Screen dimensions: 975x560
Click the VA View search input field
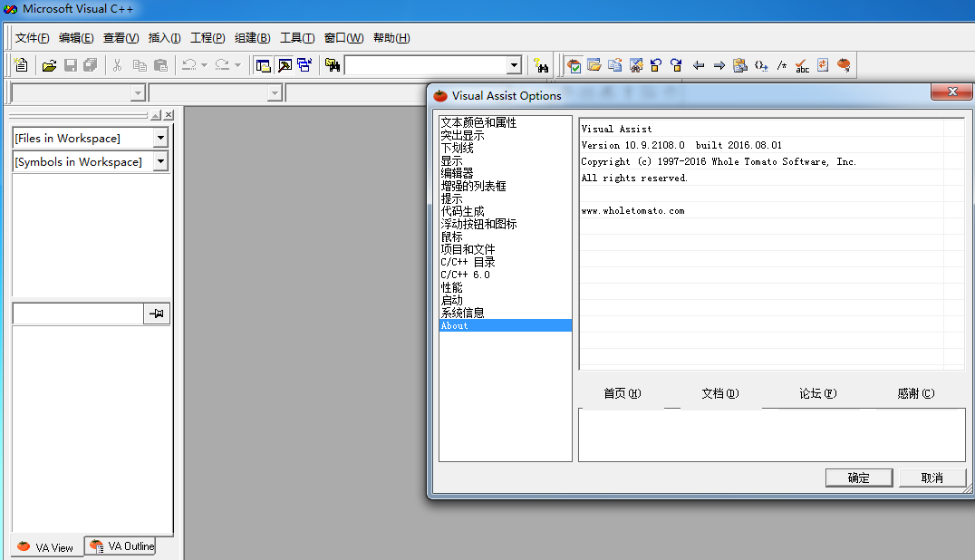click(x=78, y=314)
